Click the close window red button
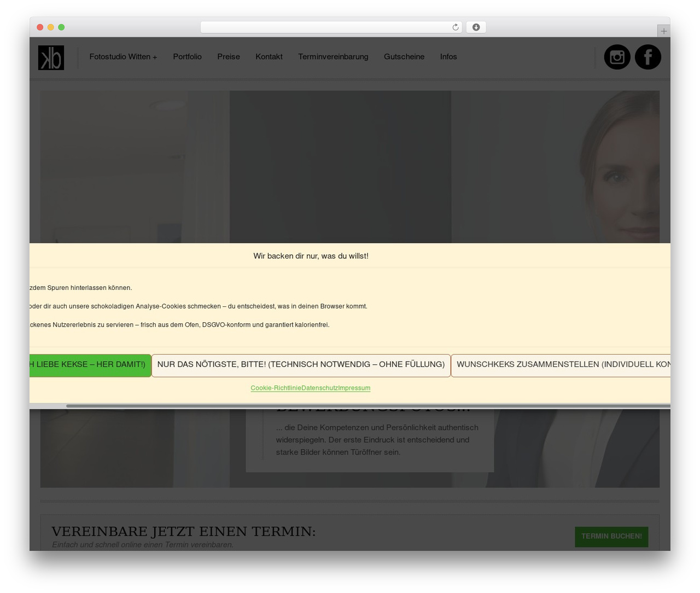This screenshot has width=700, height=593. (40, 27)
